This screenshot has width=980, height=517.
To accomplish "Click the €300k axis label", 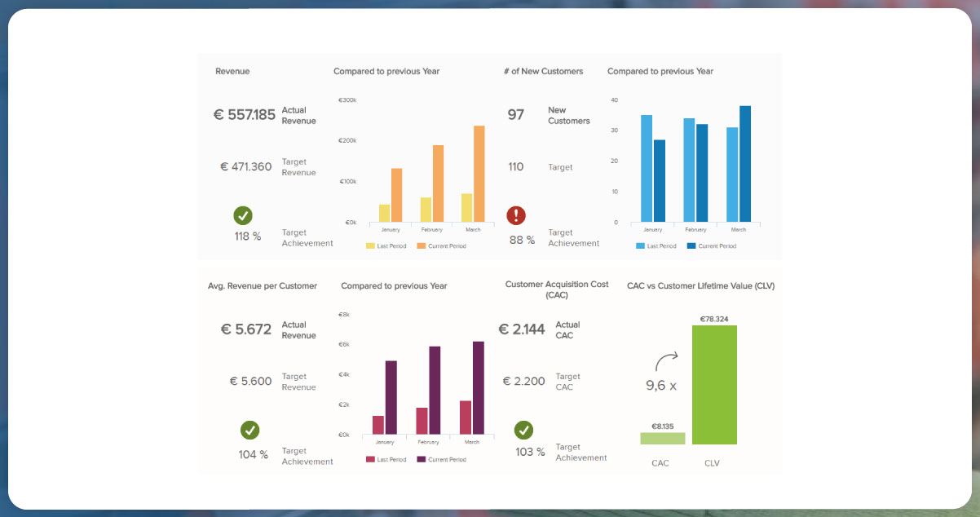I will point(347,99).
